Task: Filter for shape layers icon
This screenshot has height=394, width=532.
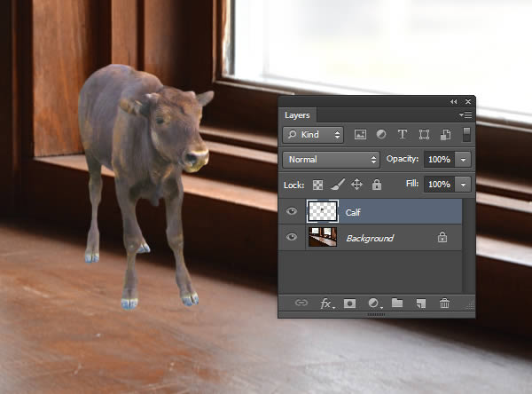Action: [424, 135]
